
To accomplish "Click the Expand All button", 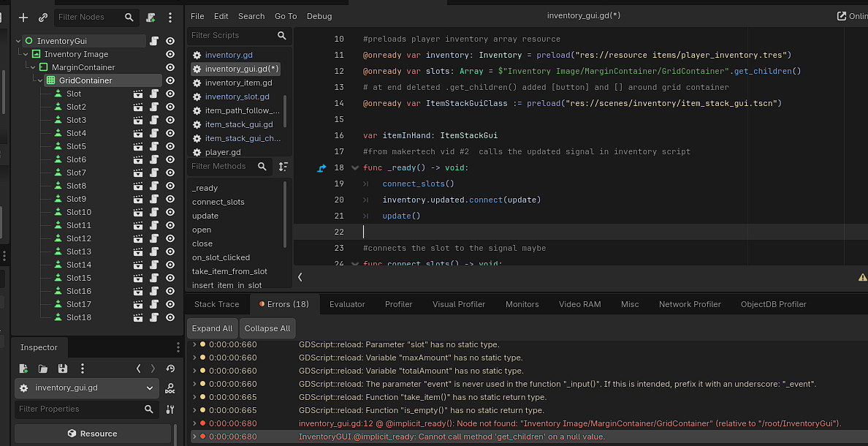I will pyautogui.click(x=212, y=328).
